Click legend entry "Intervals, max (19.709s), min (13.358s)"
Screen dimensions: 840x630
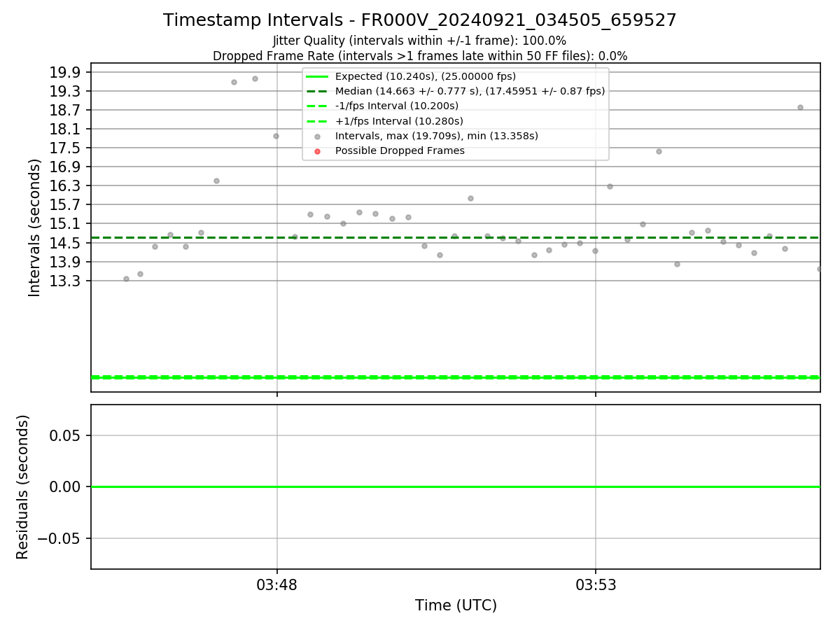click(x=437, y=136)
